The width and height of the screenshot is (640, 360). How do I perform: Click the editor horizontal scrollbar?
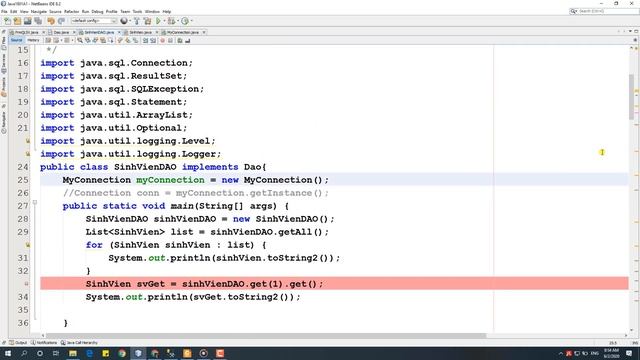[x=265, y=336]
